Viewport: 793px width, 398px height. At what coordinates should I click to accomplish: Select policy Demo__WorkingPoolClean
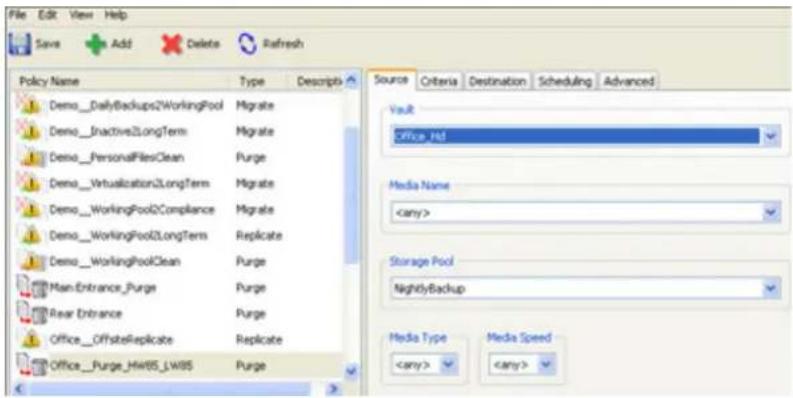click(x=114, y=261)
